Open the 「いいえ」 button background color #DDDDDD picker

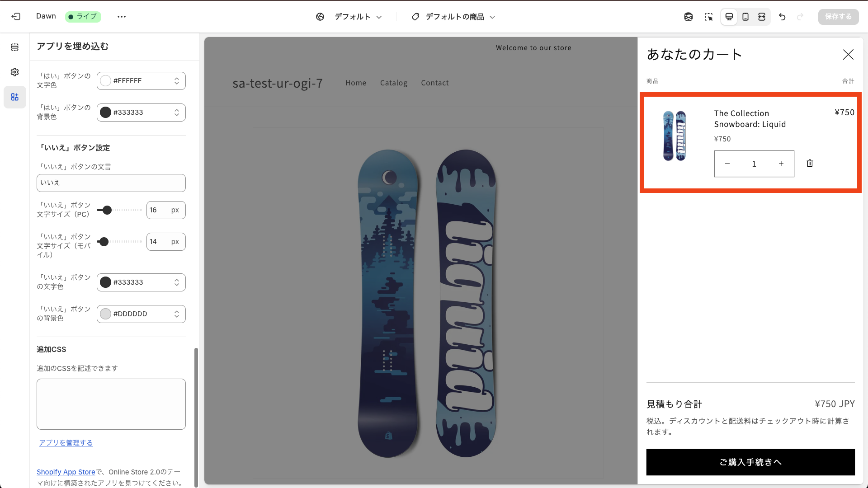(x=141, y=314)
